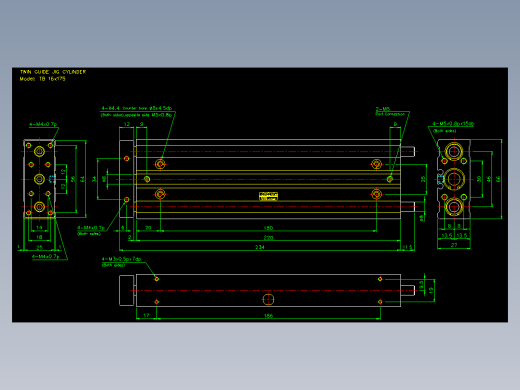Click the "220" dimension value

tap(268, 238)
